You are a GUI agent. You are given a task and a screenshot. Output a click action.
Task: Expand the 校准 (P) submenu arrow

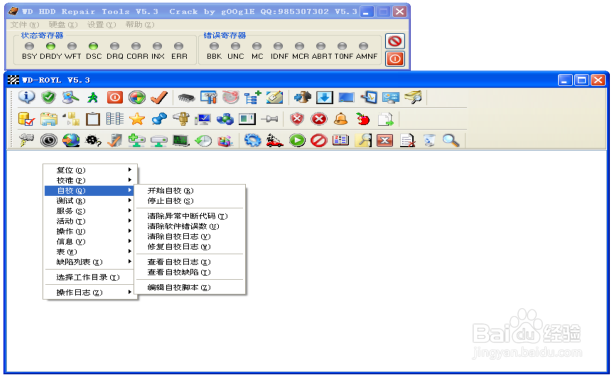[x=130, y=180]
